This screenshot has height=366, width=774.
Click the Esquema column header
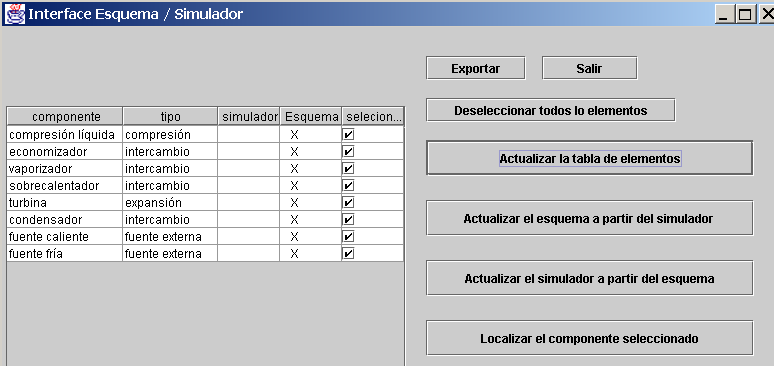(x=311, y=117)
